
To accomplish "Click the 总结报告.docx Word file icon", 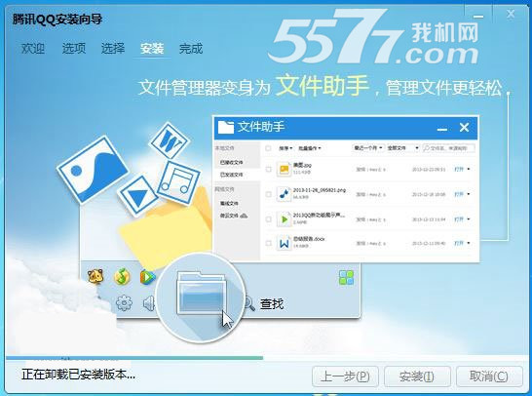I will click(x=284, y=243).
